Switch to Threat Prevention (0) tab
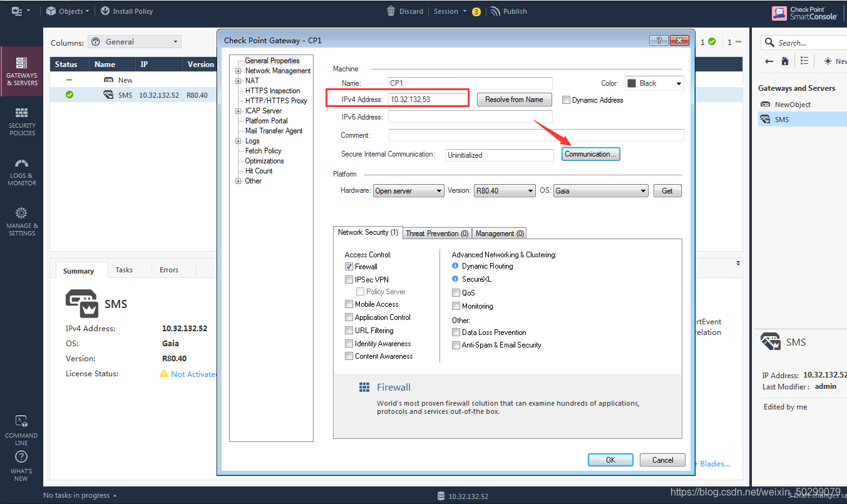The height and width of the screenshot is (504, 847). pos(437,234)
